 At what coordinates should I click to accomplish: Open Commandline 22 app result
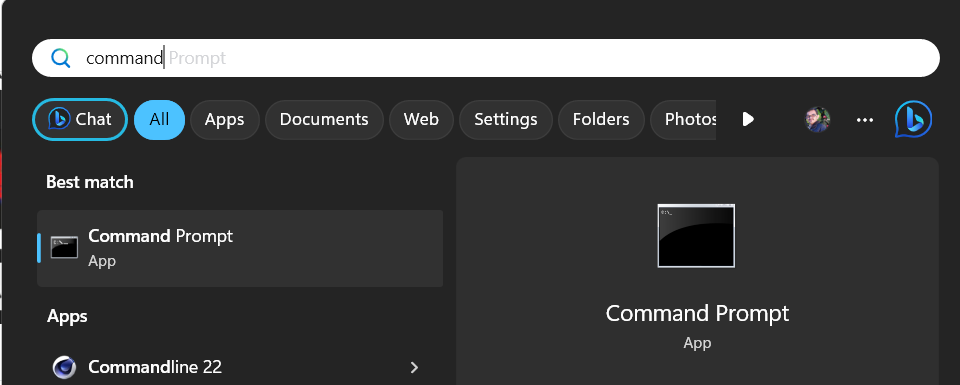240,367
